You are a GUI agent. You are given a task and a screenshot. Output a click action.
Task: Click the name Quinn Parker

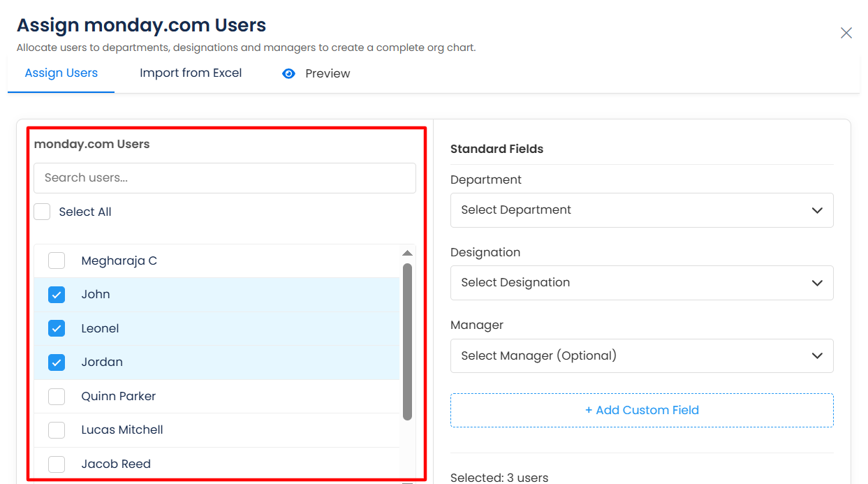coord(119,396)
